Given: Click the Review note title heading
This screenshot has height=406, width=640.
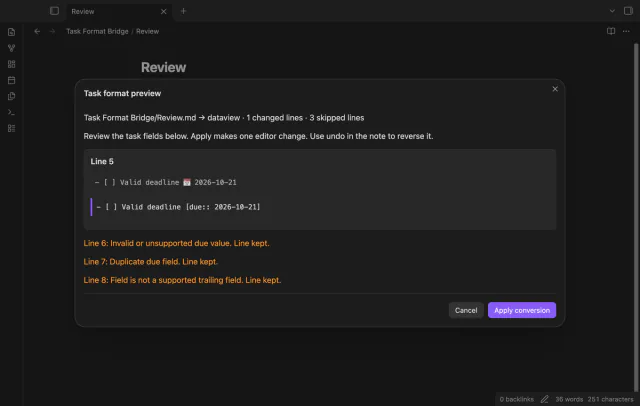Looking at the screenshot, I should click(x=163, y=67).
